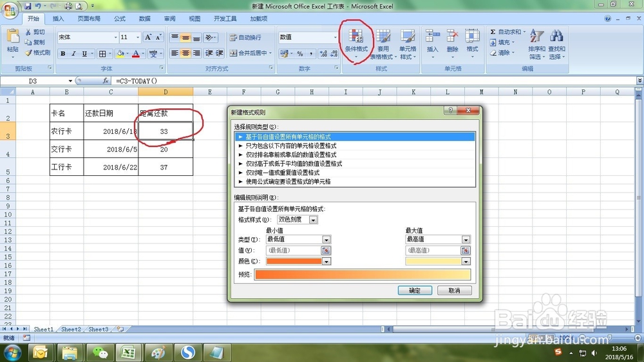Toggle Underline formatting
The width and height of the screenshot is (644, 362).
coord(84,53)
